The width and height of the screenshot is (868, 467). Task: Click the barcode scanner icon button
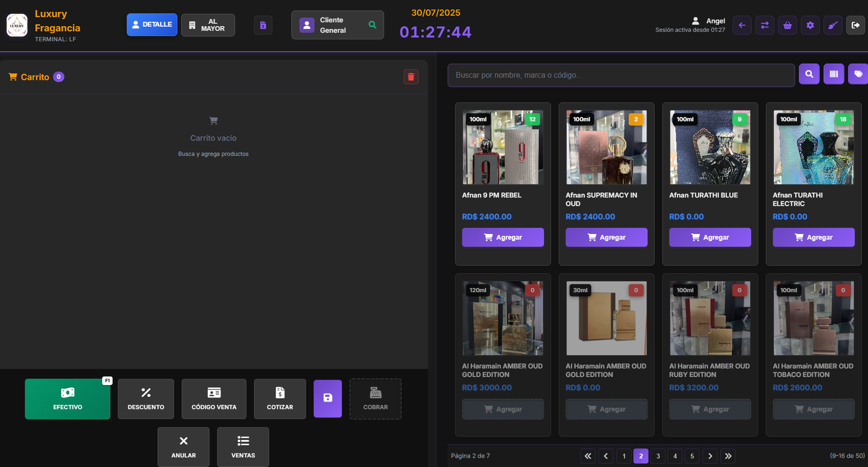pos(834,74)
